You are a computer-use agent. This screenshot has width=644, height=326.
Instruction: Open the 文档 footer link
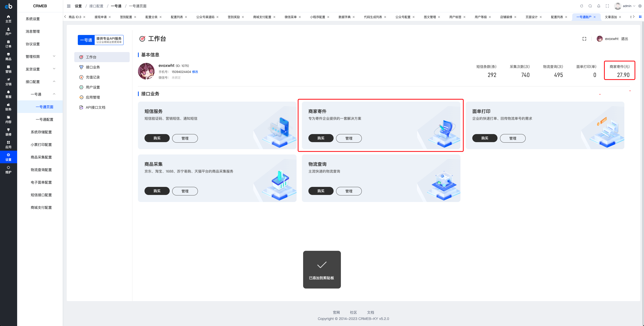[371, 312]
